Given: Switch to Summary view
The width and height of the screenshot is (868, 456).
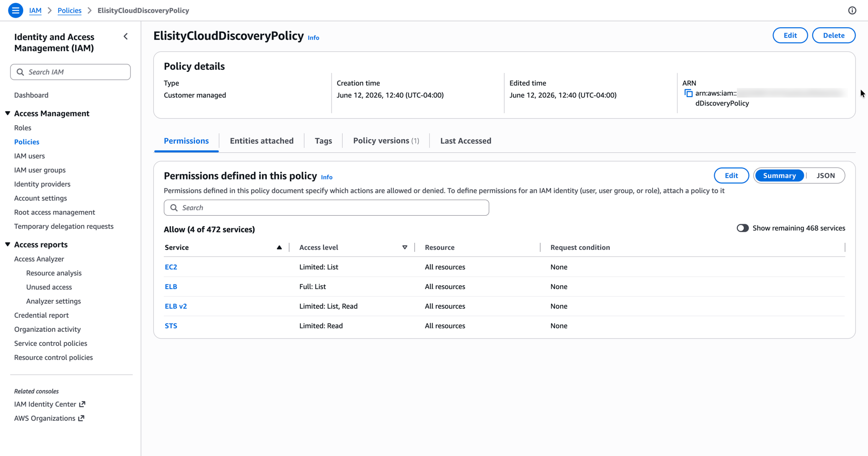Looking at the screenshot, I should tap(779, 175).
